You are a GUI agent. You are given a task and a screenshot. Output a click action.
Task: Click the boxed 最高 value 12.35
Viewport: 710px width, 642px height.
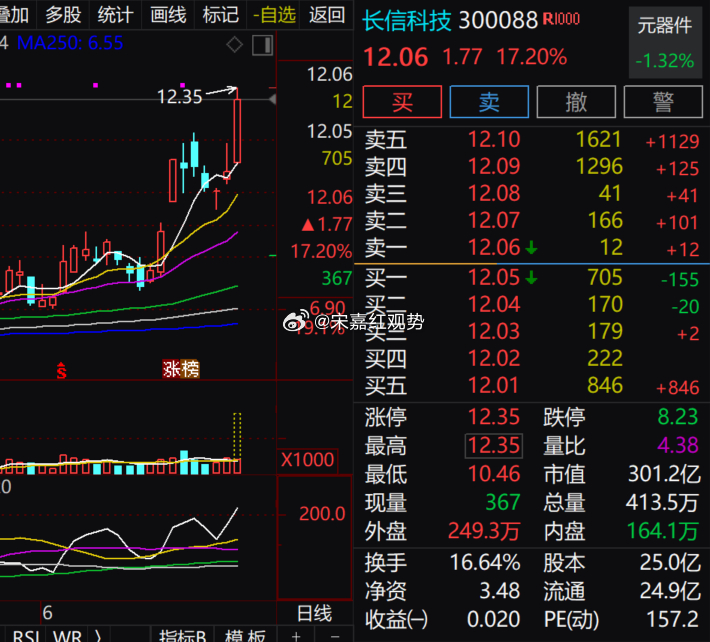tap(494, 446)
